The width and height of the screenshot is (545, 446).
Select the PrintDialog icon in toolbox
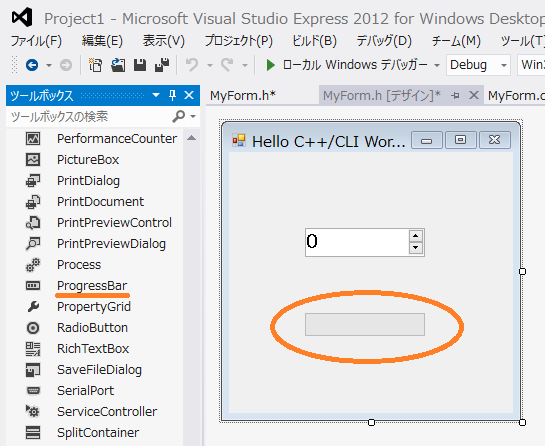pos(33,181)
